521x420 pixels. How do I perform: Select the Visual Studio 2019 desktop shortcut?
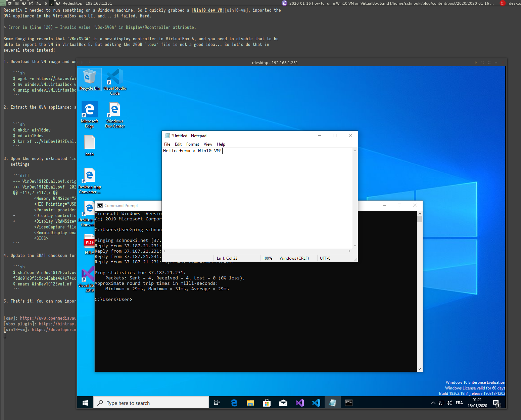pos(88,279)
